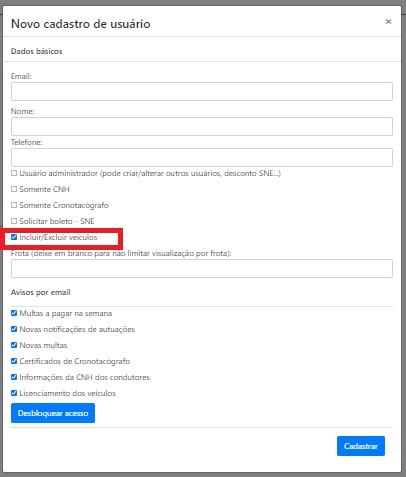This screenshot has height=477, width=406.
Task: Toggle the Novas multas checkbox
Action: coord(14,345)
